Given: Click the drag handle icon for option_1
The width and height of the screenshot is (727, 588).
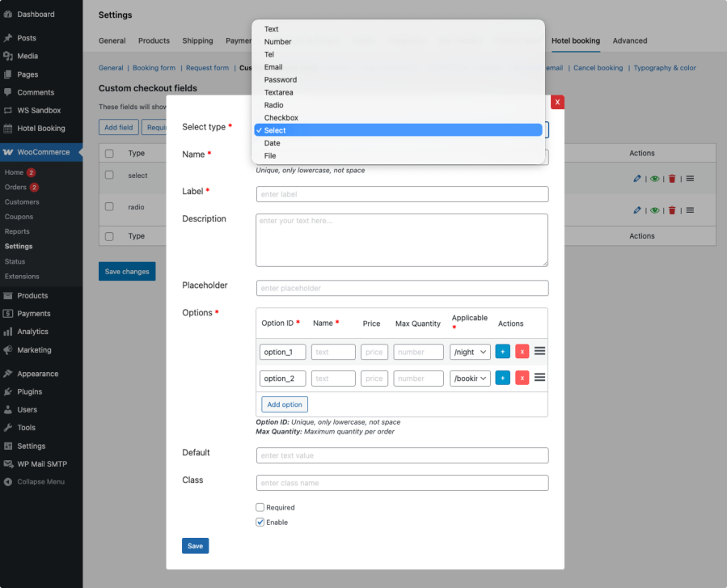Looking at the screenshot, I should pos(539,351).
